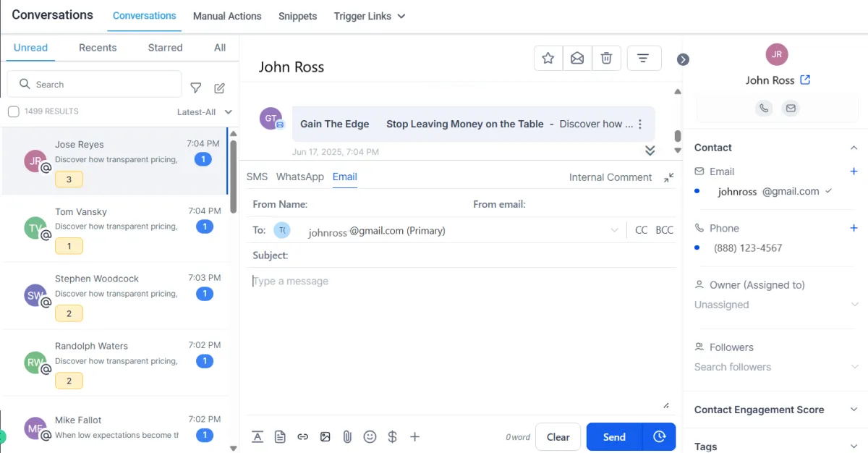Delete conversation with trash icon
Image resolution: width=868 pixels, height=453 pixels.
click(607, 59)
